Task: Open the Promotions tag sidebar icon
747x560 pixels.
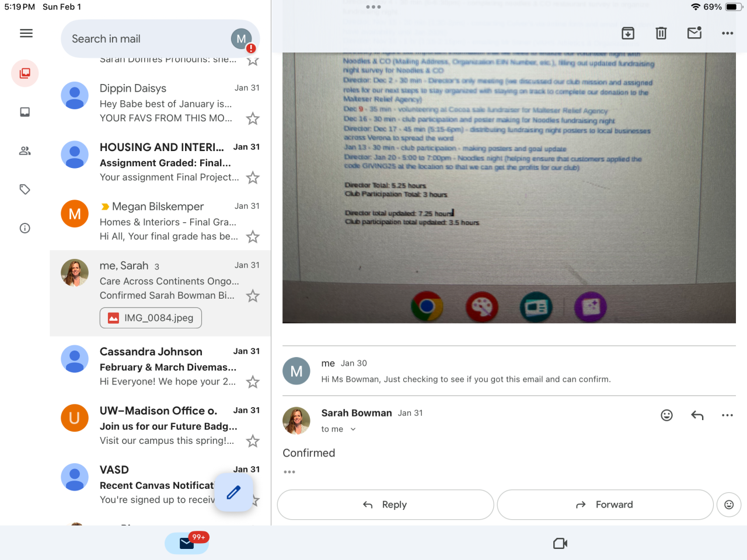Action: [25, 190]
